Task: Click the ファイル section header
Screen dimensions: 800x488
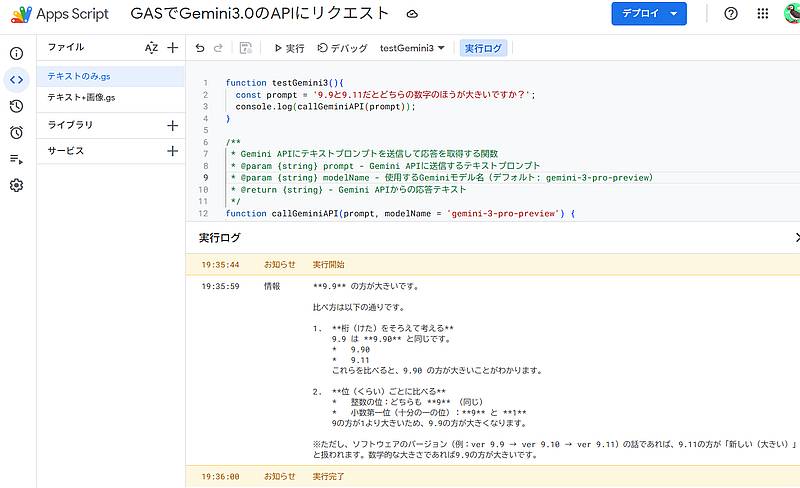Action: pos(66,47)
